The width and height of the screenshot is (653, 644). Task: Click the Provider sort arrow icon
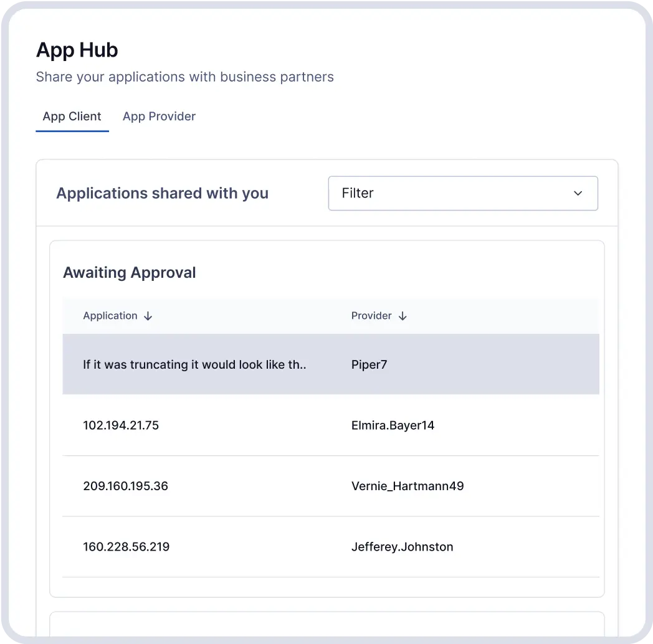pyautogui.click(x=403, y=316)
